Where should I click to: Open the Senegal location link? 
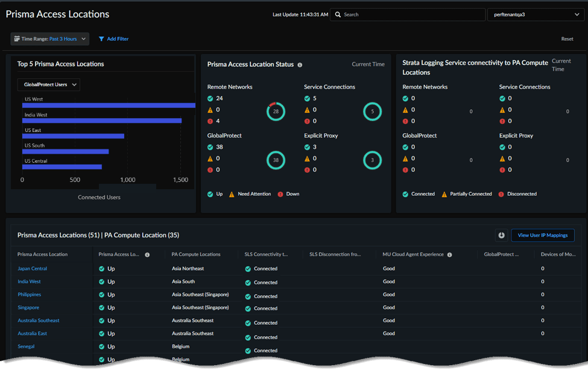click(x=26, y=346)
